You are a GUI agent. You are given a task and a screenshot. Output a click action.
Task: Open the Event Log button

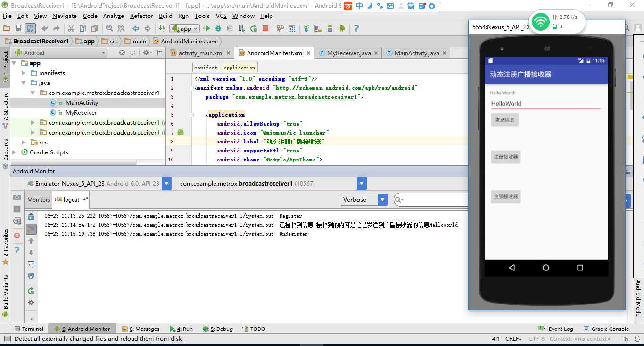556,329
